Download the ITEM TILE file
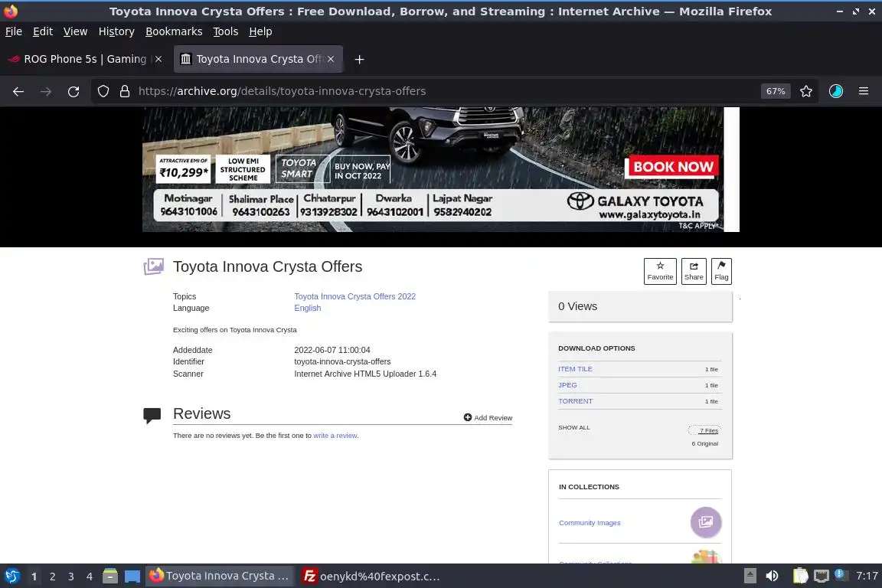 [575, 369]
